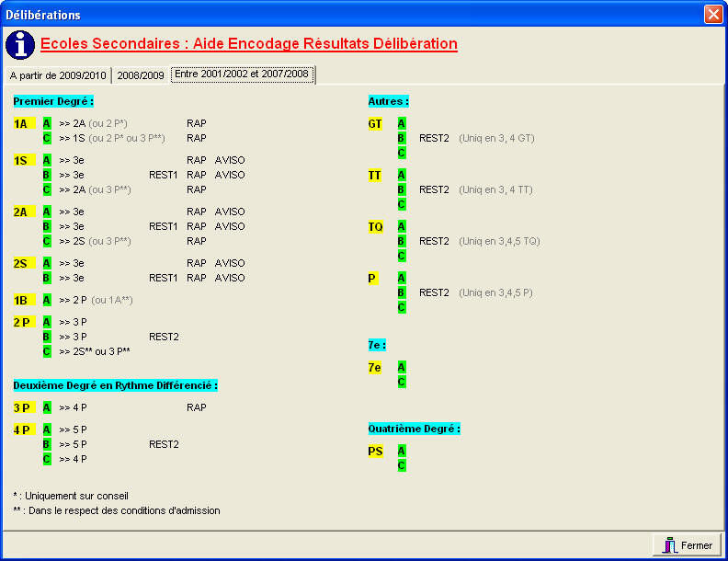This screenshot has width=728, height=561.
Task: Click RAP in the 1A A row
Action: point(197,123)
